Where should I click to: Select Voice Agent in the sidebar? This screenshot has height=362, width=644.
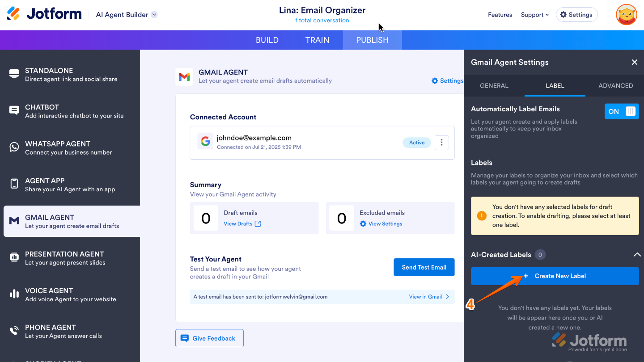click(70, 294)
